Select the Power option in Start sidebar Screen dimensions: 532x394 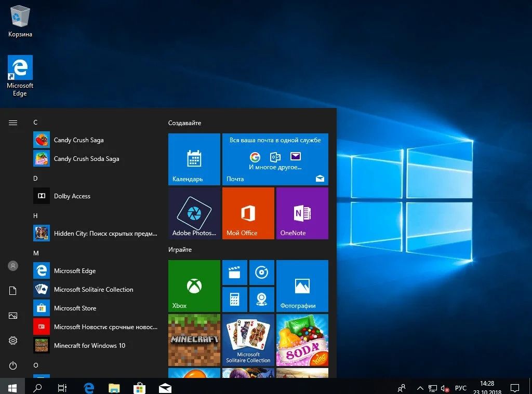pos(12,365)
